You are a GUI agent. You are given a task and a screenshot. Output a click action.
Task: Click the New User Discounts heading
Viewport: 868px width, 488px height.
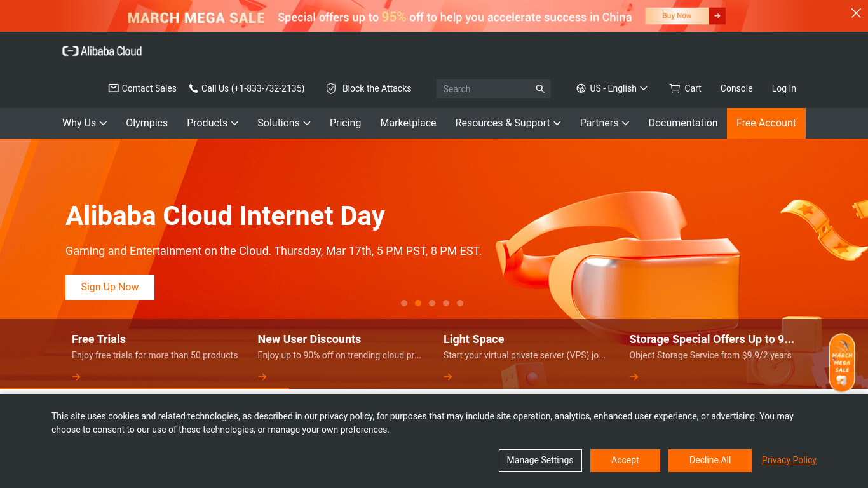coord(309,339)
